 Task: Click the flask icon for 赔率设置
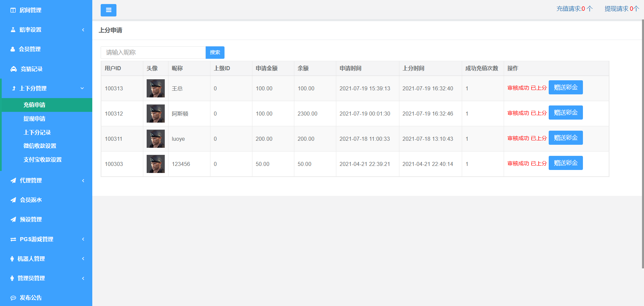click(13, 30)
